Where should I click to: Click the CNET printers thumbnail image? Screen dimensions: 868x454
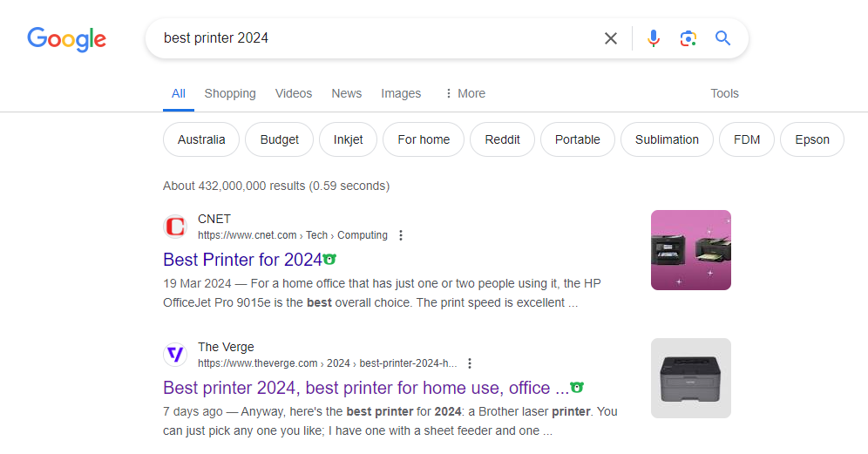[x=690, y=250]
